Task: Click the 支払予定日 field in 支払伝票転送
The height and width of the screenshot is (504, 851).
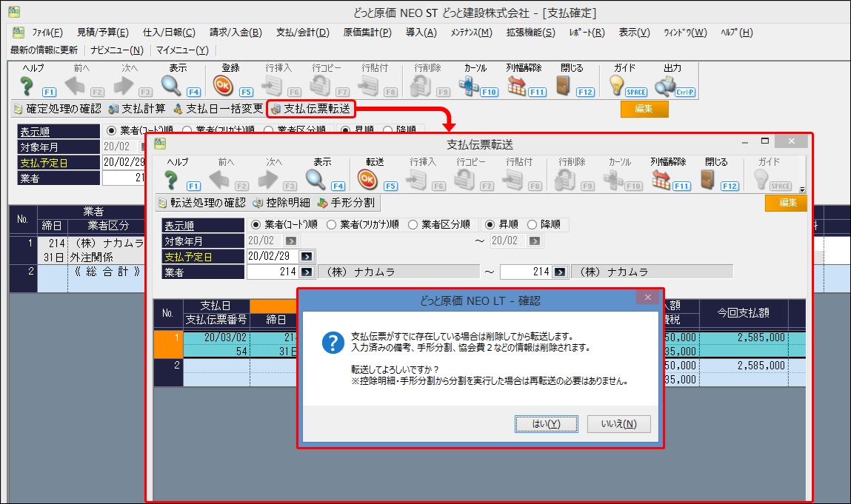Action: pyautogui.click(x=273, y=256)
